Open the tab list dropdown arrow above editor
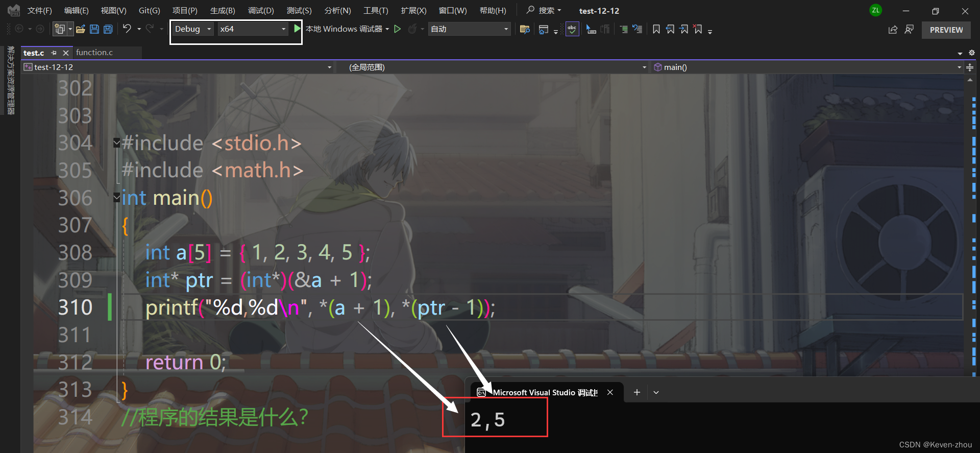Image resolution: width=980 pixels, height=453 pixels. tap(960, 53)
